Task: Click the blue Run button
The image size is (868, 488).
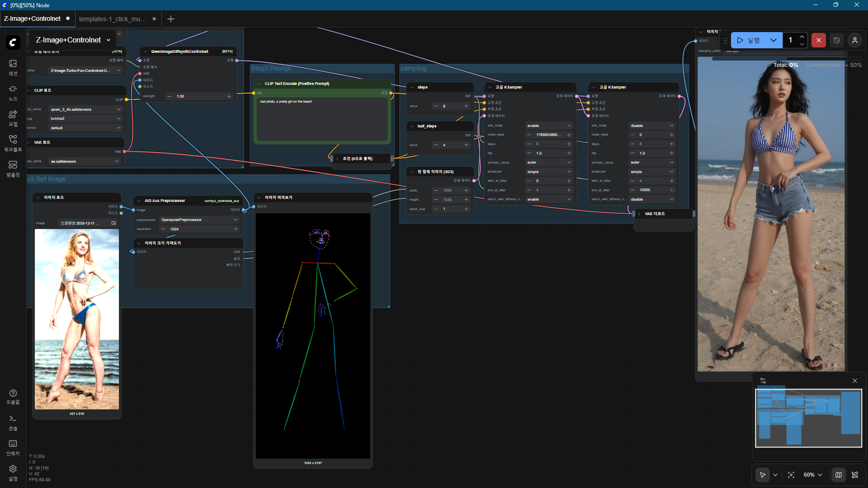Action: pyautogui.click(x=749, y=40)
